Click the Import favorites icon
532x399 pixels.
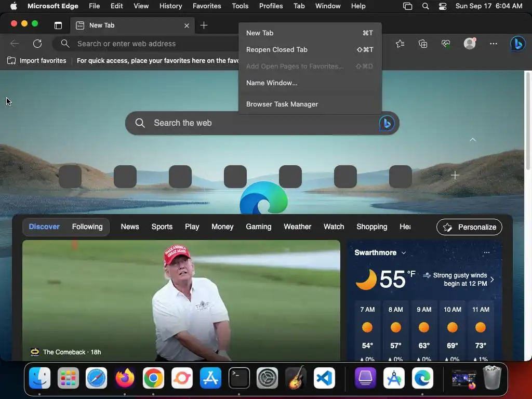(11, 61)
